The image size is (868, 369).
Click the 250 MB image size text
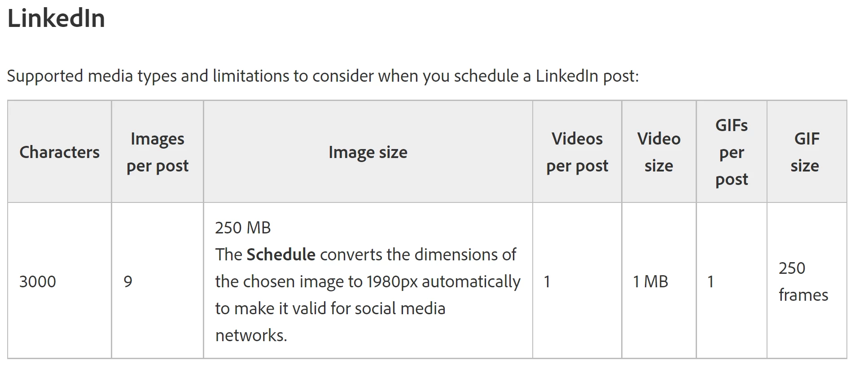(x=243, y=228)
